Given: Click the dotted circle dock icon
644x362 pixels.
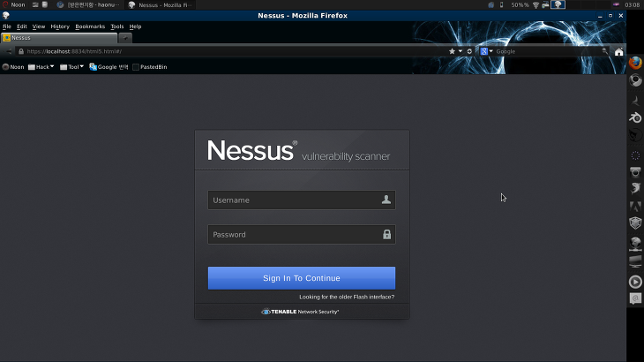Looking at the screenshot, I should click(635, 155).
